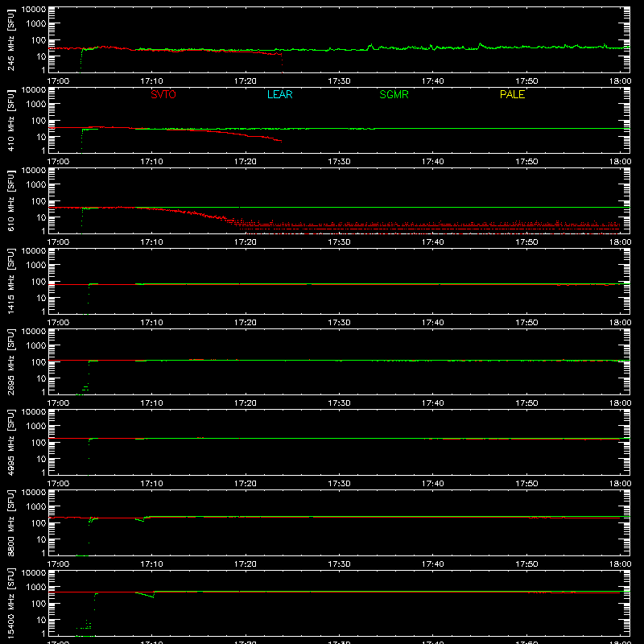Select the 410 MHz [SFU] axis label
This screenshot has height=644, width=644.
click(10, 120)
